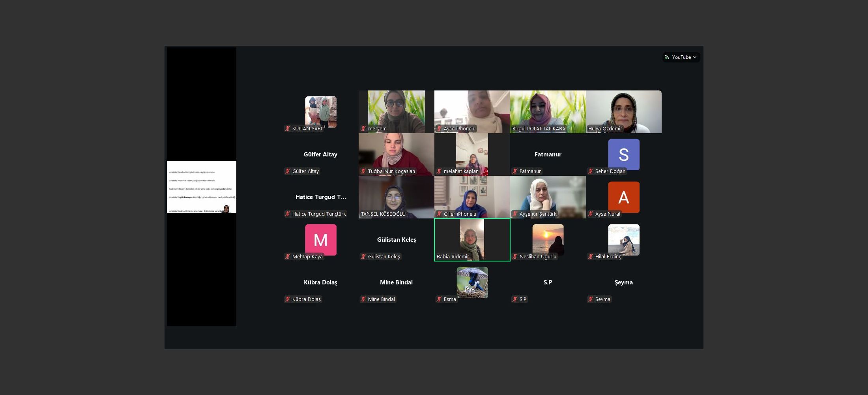Click the muted mic icon beside Tuğba Nur Koçaslan
Screen dimensions: 868x395
363,171
